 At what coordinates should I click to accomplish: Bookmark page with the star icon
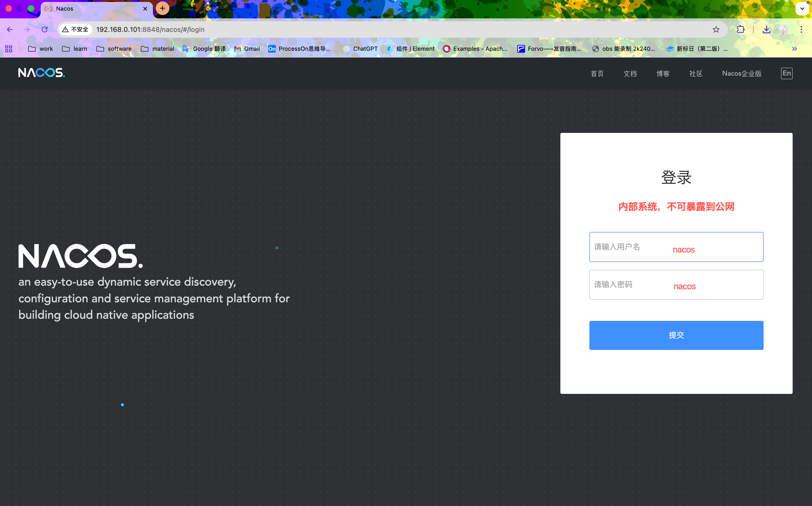[x=716, y=29]
